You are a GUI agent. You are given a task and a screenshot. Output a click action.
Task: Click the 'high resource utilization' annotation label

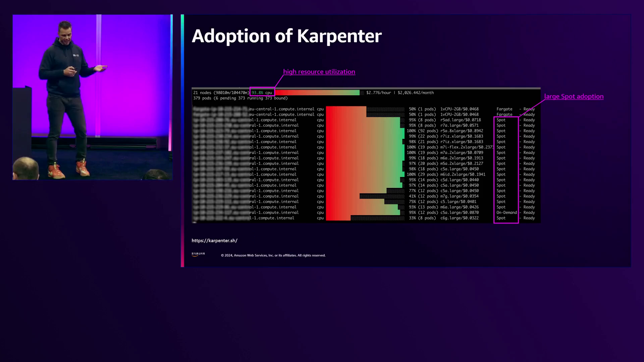(x=319, y=72)
